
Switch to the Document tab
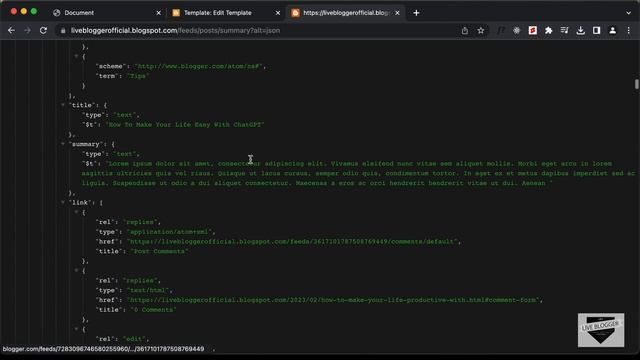point(107,13)
